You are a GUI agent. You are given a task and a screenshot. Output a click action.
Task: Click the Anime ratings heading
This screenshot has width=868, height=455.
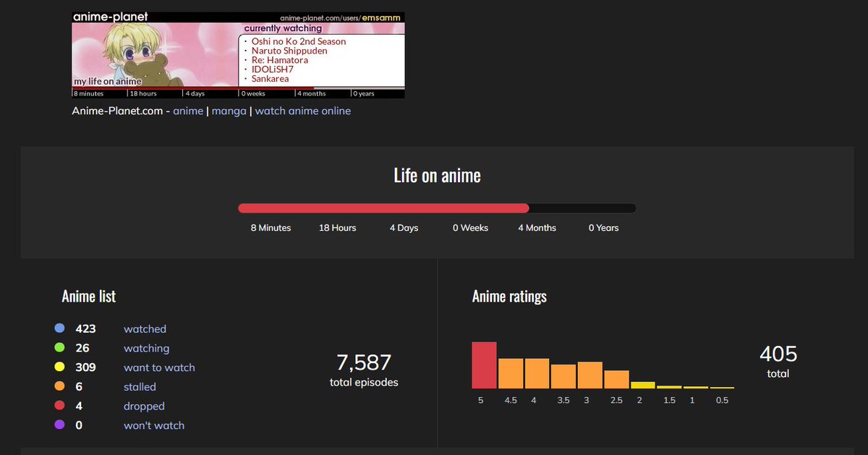coord(509,297)
